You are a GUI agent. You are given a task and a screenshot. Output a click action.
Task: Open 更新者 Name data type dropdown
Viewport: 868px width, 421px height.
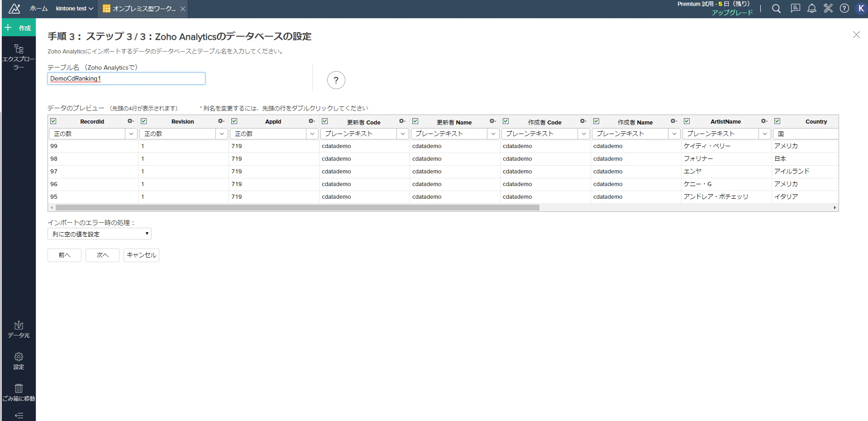coord(455,134)
